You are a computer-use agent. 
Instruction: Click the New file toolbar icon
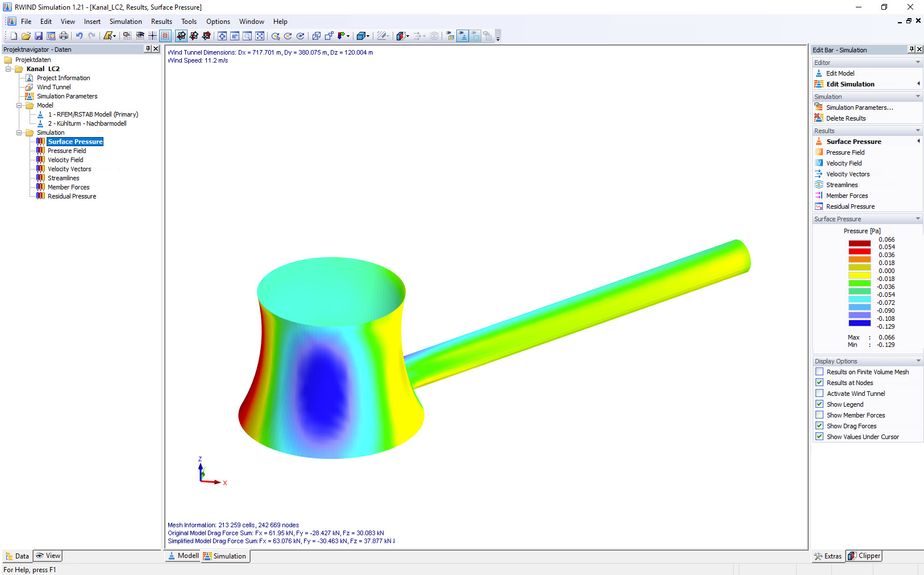pyautogui.click(x=14, y=36)
